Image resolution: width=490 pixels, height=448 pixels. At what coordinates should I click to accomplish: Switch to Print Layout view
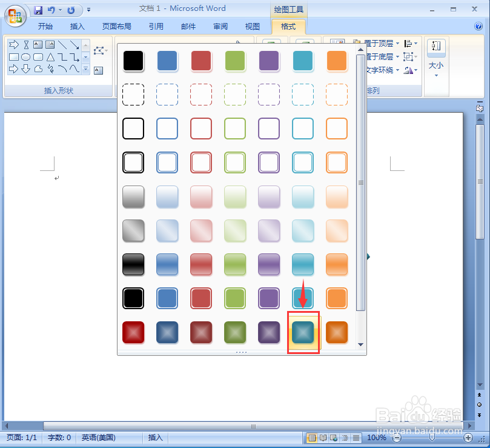pos(312,438)
